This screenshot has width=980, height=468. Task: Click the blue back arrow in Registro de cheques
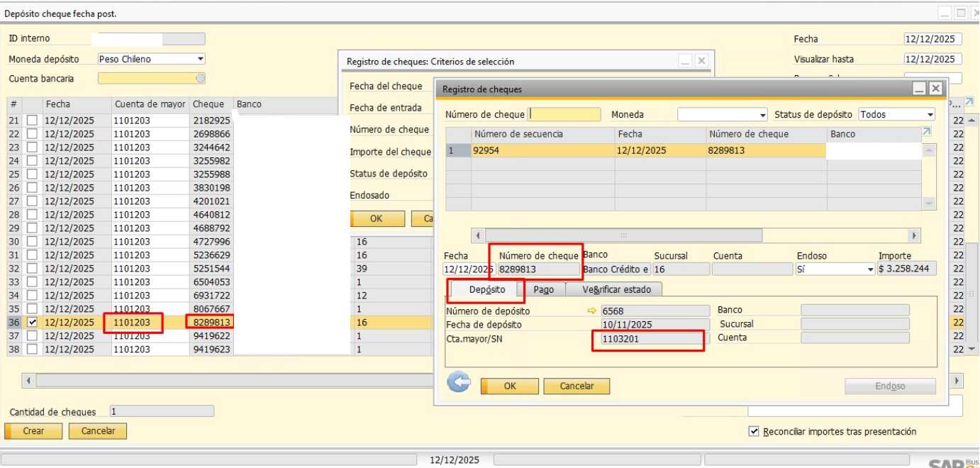pos(459,383)
